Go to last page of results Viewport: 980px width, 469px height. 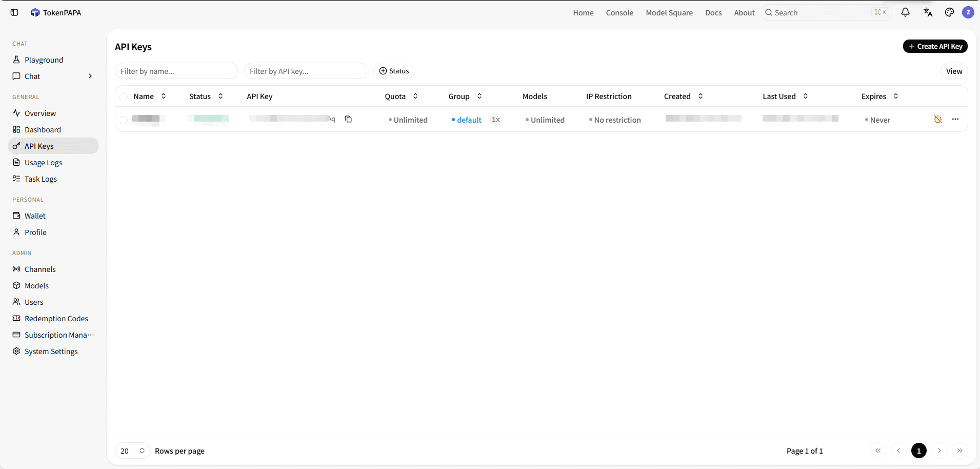pyautogui.click(x=960, y=451)
